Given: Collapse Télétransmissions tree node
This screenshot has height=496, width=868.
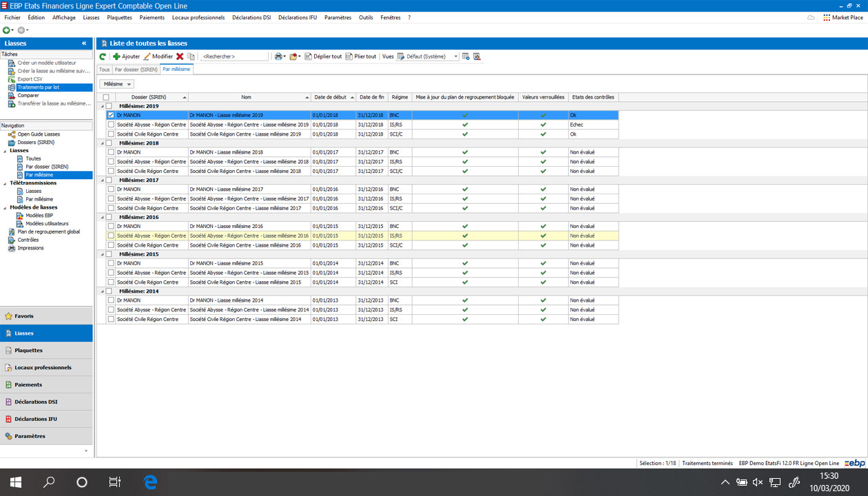Looking at the screenshot, I should click(x=4, y=183).
